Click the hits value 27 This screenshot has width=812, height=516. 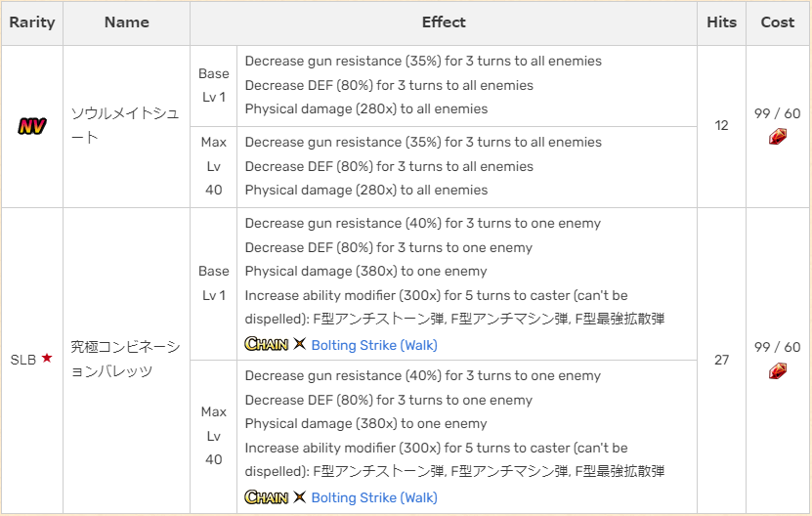(x=721, y=360)
